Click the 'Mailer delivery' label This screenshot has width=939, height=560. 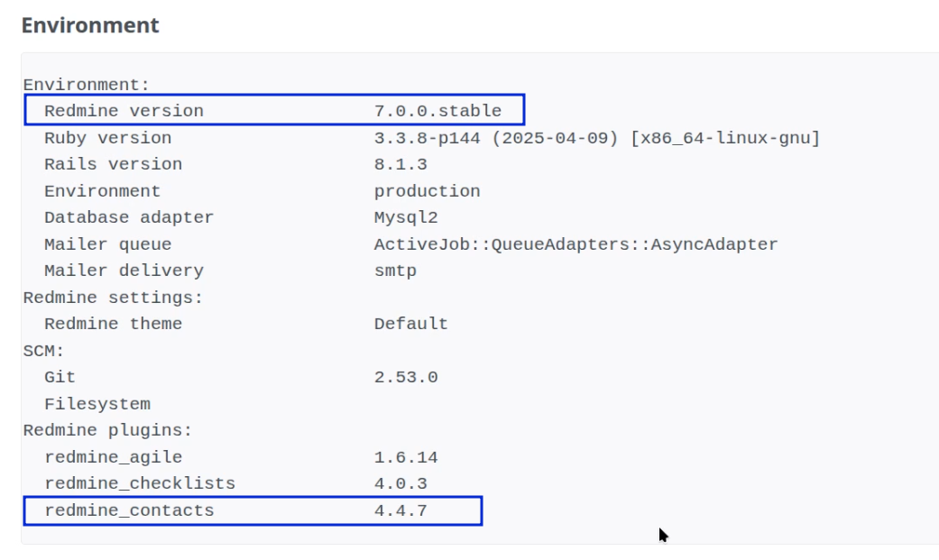click(124, 271)
